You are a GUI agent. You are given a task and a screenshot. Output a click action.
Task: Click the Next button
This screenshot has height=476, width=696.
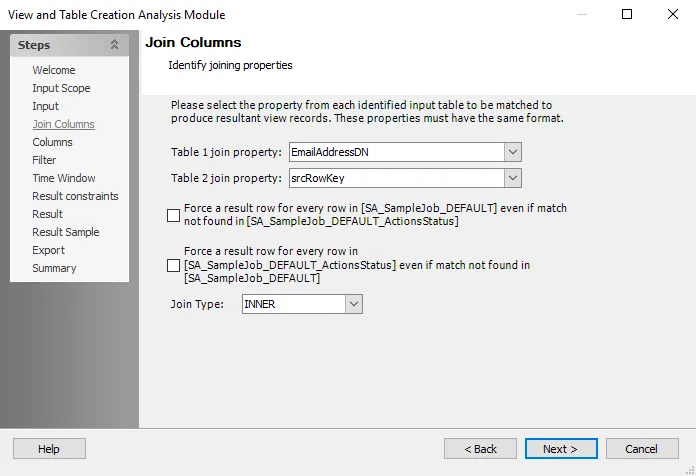(561, 449)
